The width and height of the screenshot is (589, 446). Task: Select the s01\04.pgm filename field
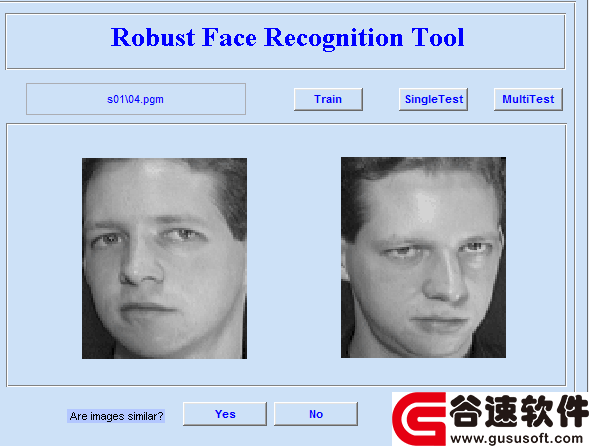tap(136, 99)
